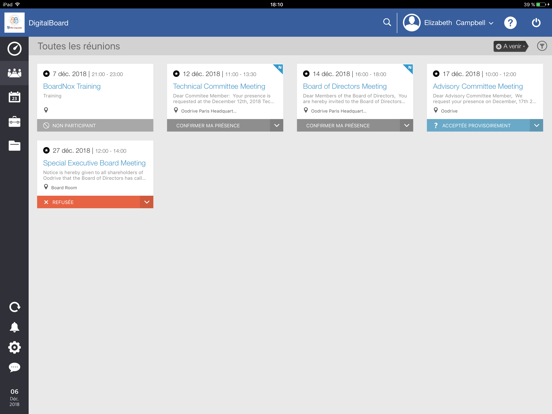The image size is (552, 414).
Task: Expand the Acceptée provisoirement dropdown arrow
Action: click(537, 125)
